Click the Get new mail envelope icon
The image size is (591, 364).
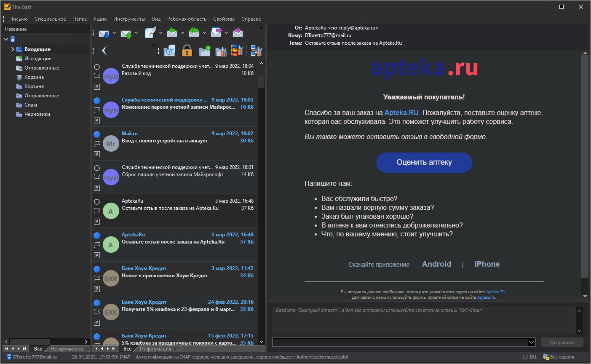point(104,33)
